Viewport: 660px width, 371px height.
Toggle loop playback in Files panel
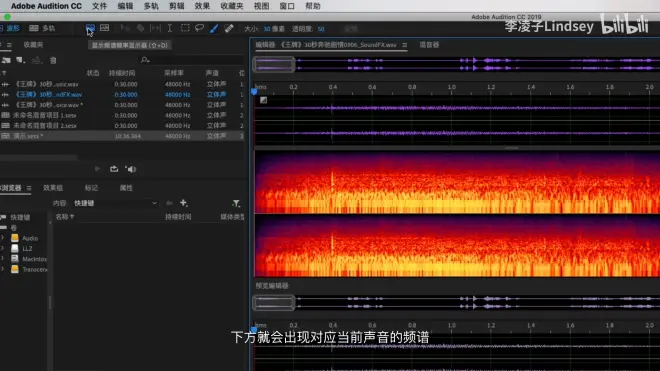click(x=114, y=169)
